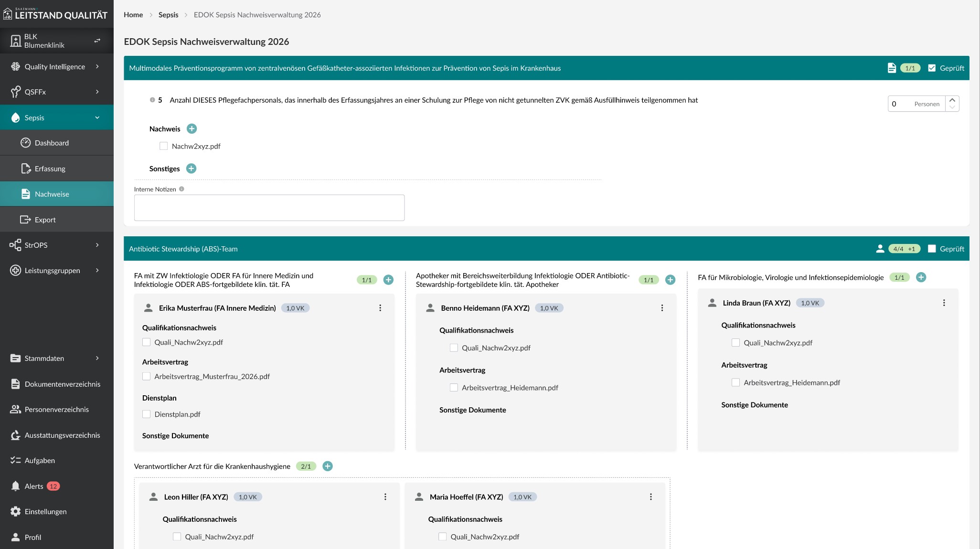Open the Erfassung submenu item
This screenshot has height=549, width=980.
tap(50, 169)
